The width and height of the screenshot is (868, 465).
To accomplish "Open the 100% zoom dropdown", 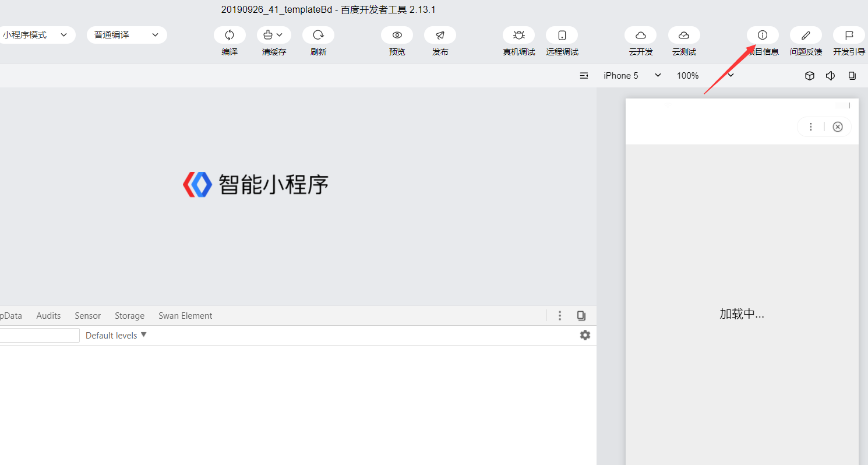I will click(x=705, y=76).
